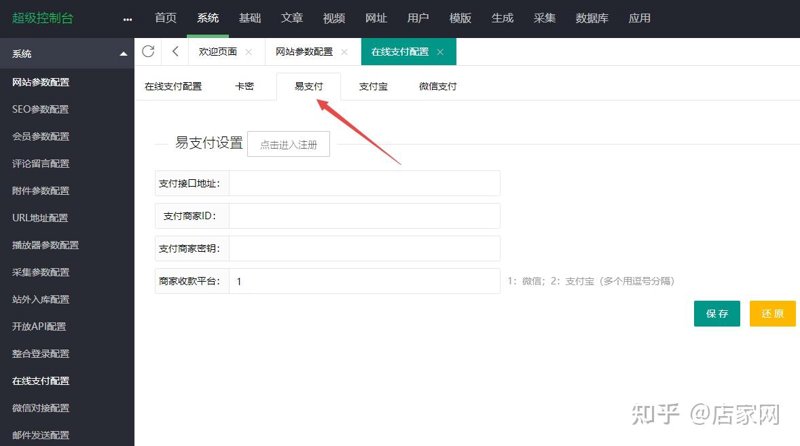Click the refresh icon in tab bar
The image size is (800, 446).
148,51
